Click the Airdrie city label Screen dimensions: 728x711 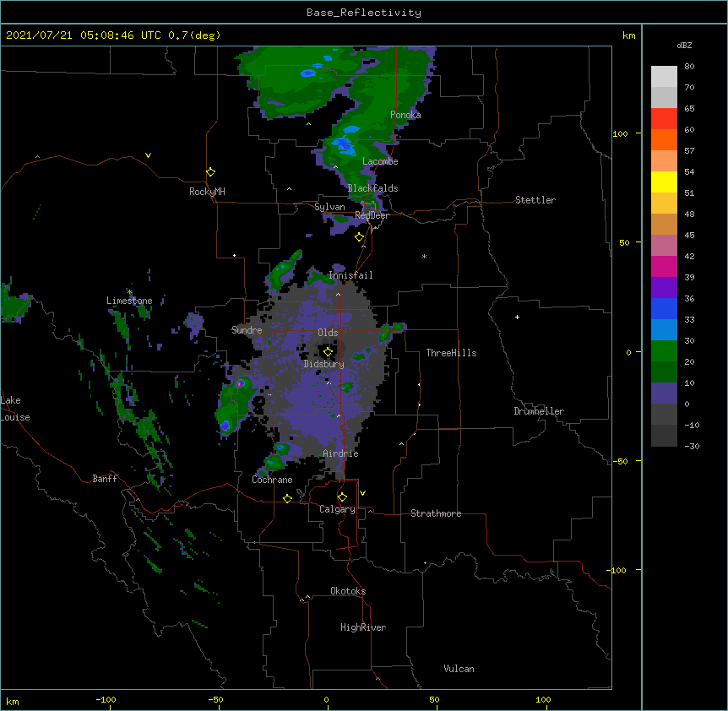click(x=341, y=453)
